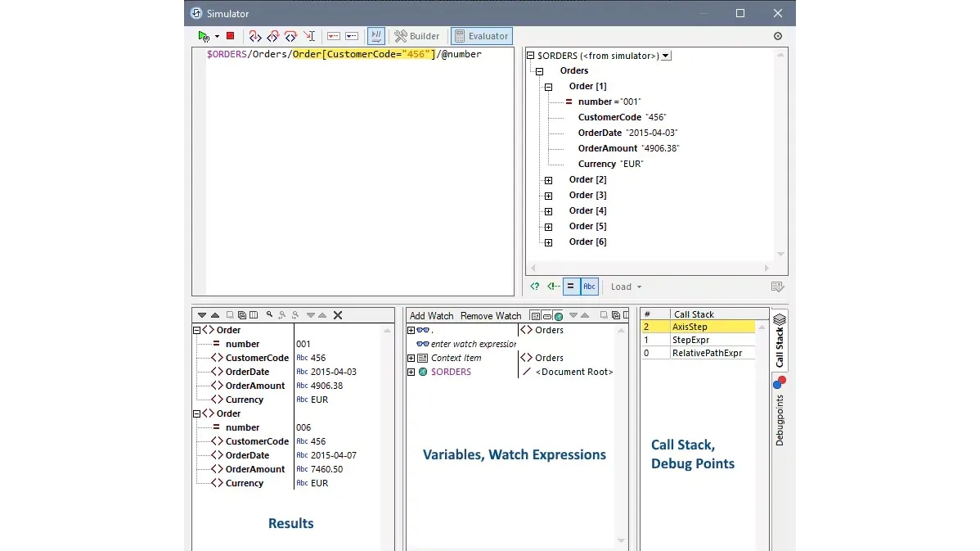Expand the Order [2] tree node
980x551 pixels.
(546, 179)
